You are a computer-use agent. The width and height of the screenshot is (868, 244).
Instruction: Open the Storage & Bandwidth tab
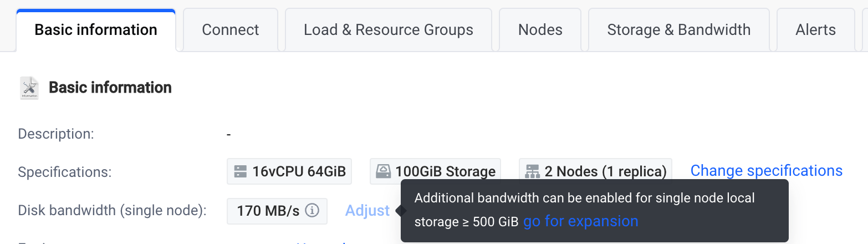coord(679,29)
